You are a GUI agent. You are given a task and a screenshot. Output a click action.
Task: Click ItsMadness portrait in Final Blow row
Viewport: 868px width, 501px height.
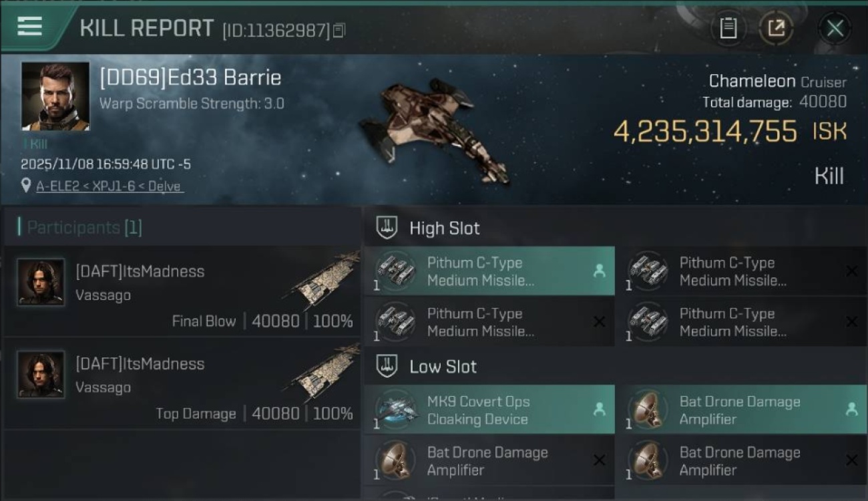pos(41,282)
